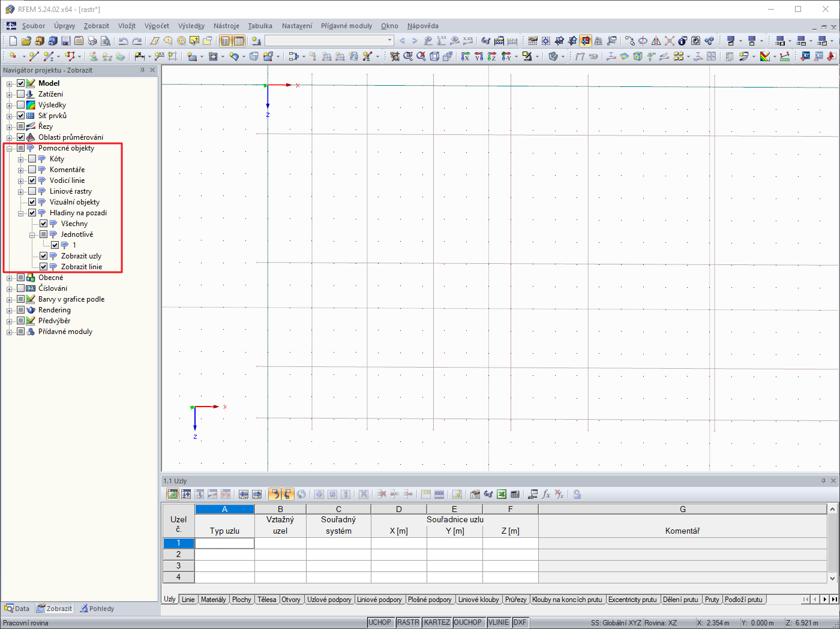Toggle the table panel icon in toolbar
The image size is (840, 629).
click(x=239, y=41)
